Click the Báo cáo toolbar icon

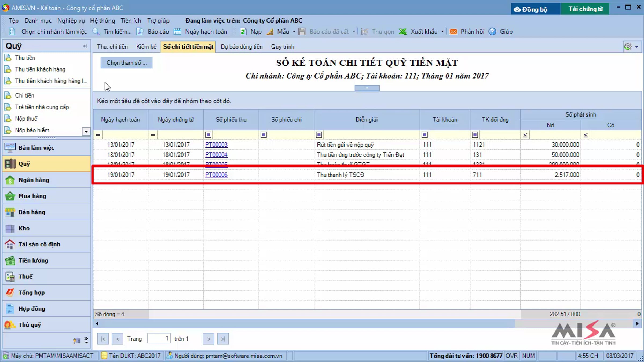point(140,32)
